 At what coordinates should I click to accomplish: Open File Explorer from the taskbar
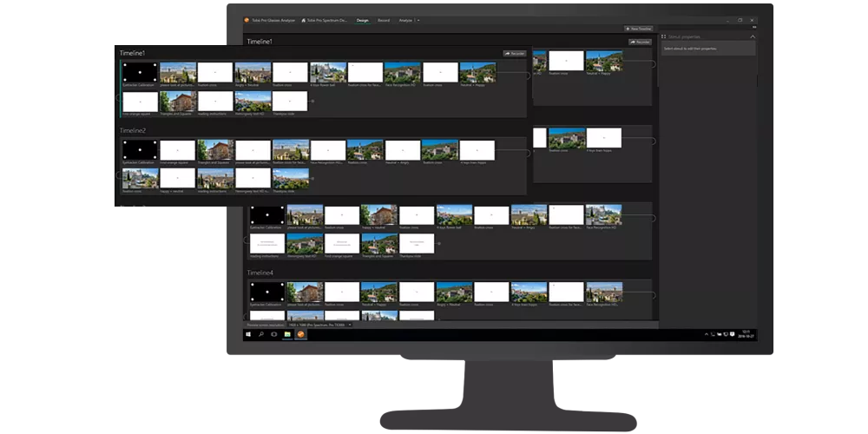[287, 334]
